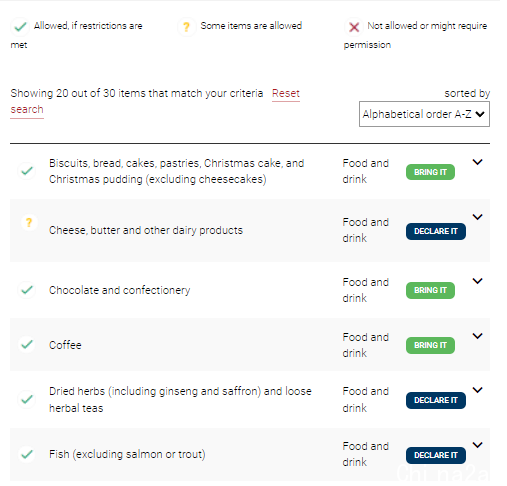Click the Chocolate and confectionery item title
This screenshot has height=486, width=507.
click(x=120, y=290)
